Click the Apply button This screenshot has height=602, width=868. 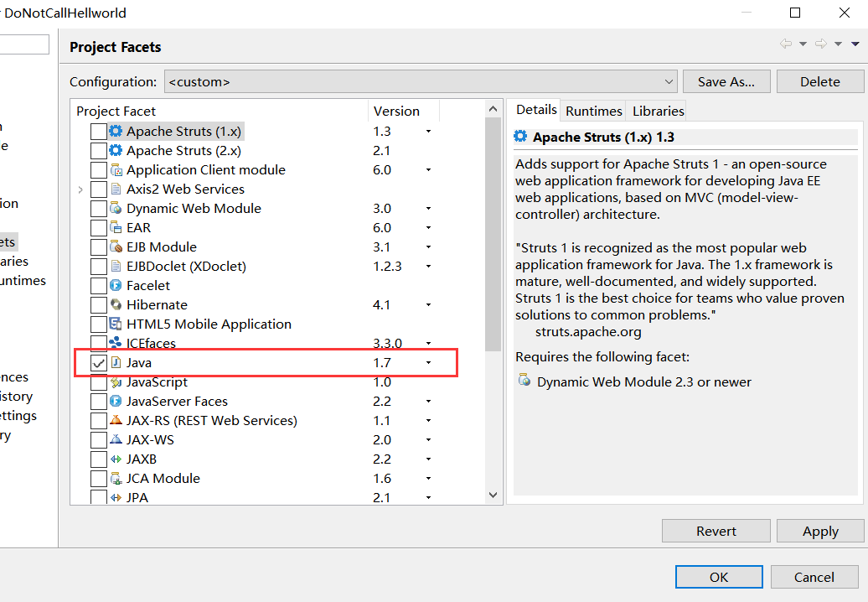tap(820, 531)
